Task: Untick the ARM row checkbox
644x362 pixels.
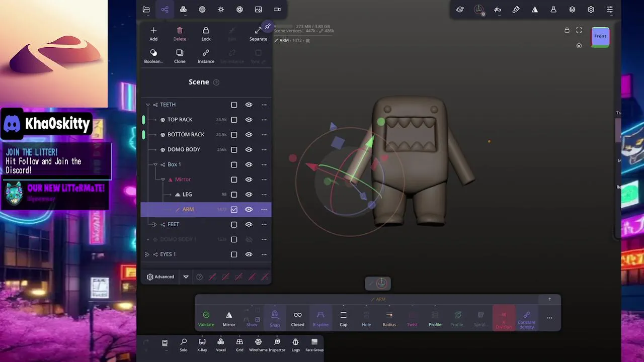Action: [234, 210]
